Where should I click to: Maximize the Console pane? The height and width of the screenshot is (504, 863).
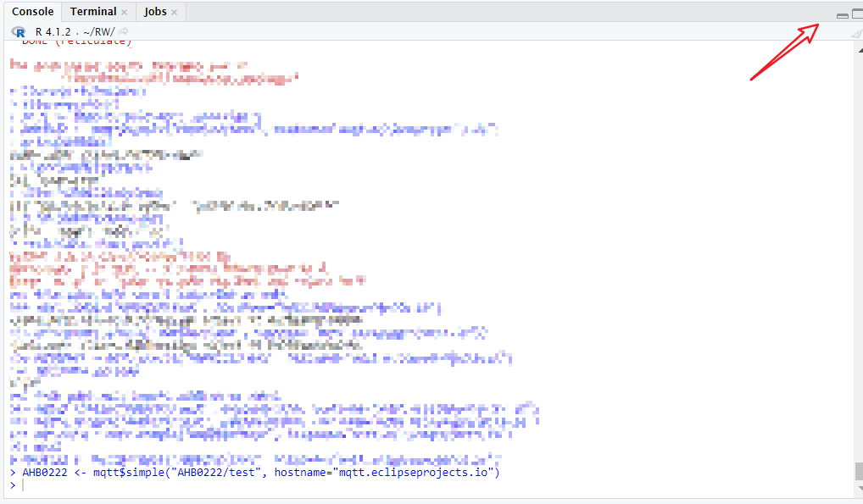click(855, 14)
